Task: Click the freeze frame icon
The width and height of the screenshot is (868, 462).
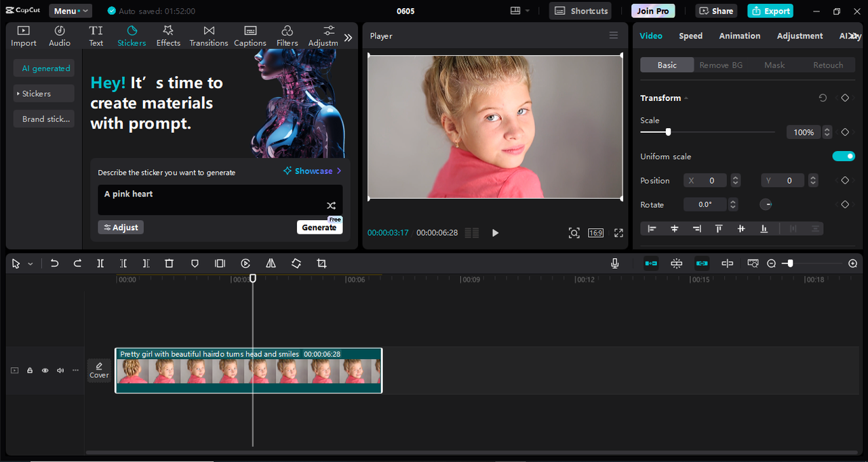Action: pyautogui.click(x=220, y=264)
